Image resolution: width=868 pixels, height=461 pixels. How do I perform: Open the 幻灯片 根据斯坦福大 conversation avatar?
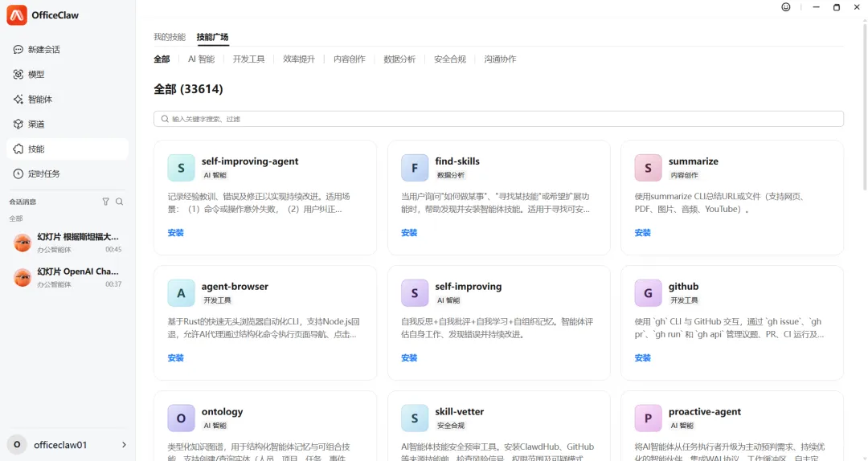pos(23,243)
